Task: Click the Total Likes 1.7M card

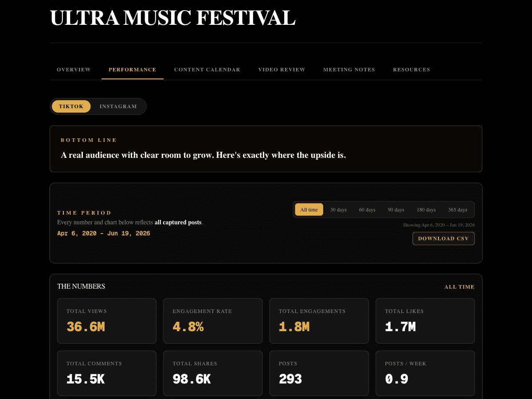Action: tap(425, 321)
